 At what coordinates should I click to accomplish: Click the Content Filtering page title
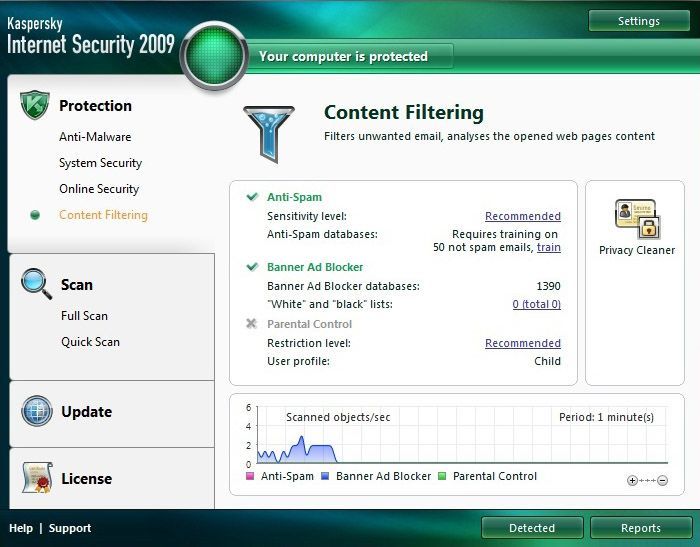click(x=404, y=112)
